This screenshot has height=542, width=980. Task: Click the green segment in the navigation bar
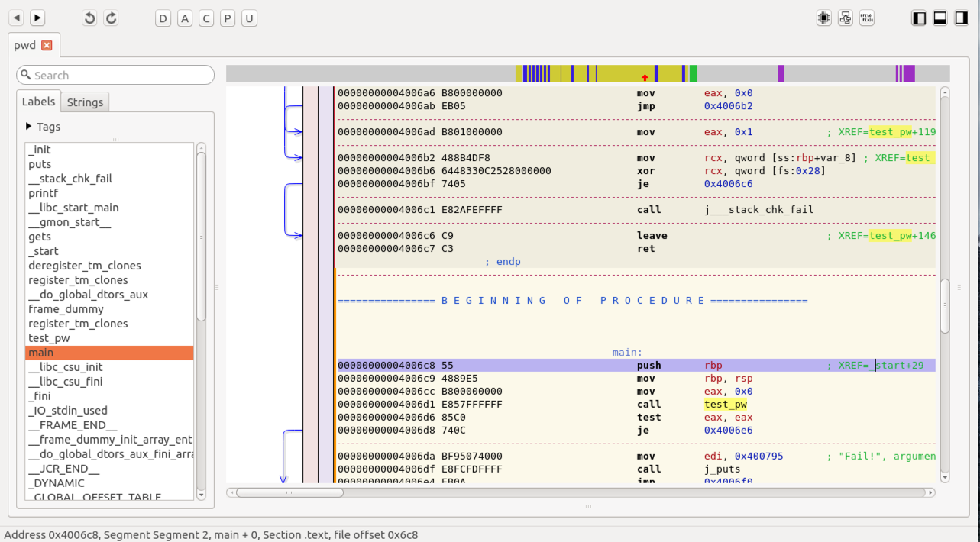[x=693, y=73]
